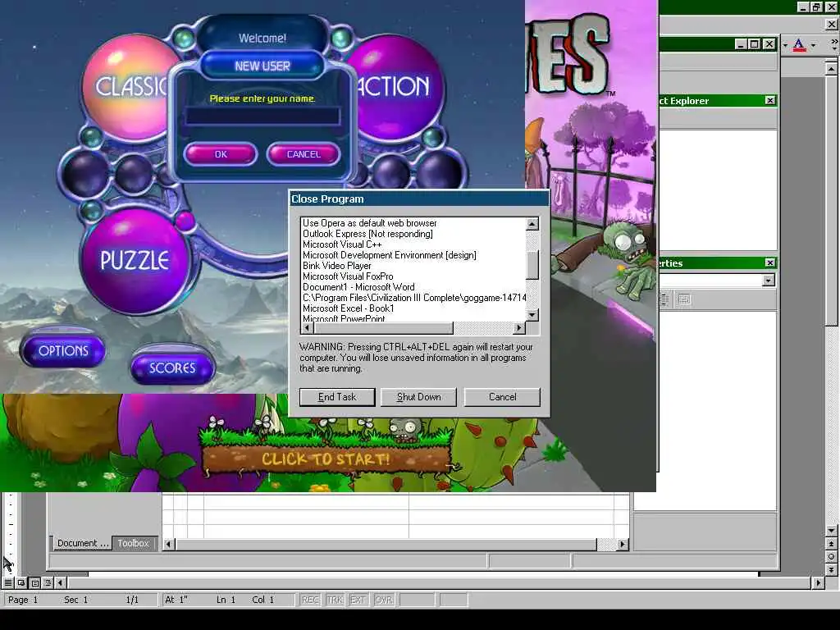
Task: Switch to the Toolbox tab
Action: coord(134,543)
